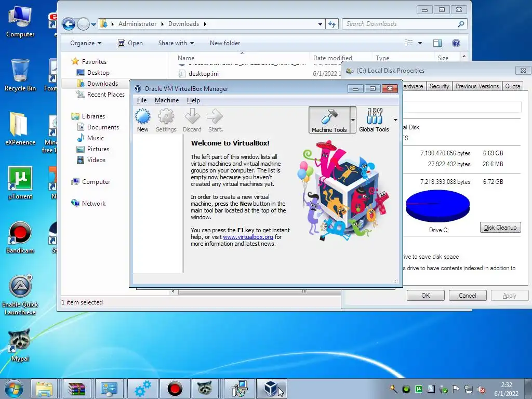
Task: Click the Bandicam record taskbar icon
Action: (x=175, y=389)
